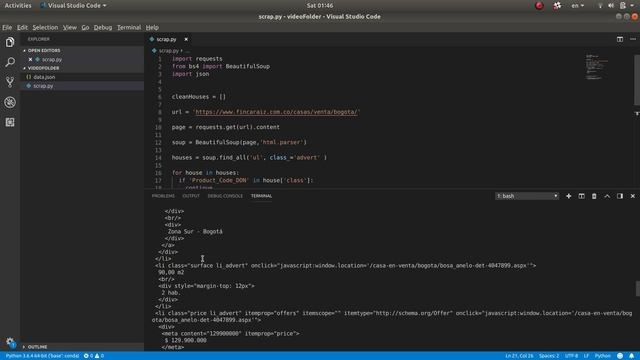Switch to the Output panel tab

[191, 196]
